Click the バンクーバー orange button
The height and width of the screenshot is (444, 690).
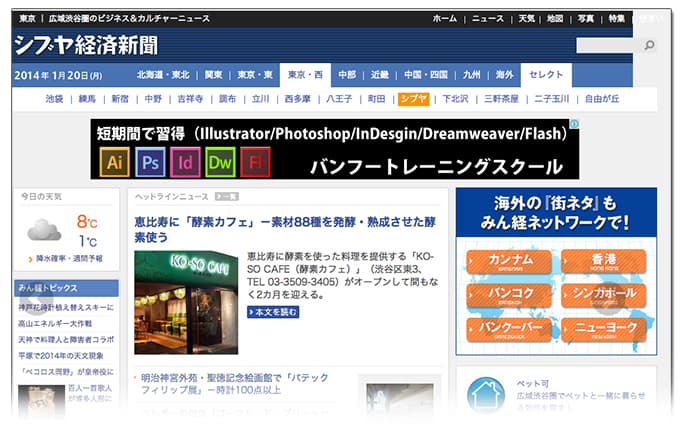pyautogui.click(x=509, y=329)
